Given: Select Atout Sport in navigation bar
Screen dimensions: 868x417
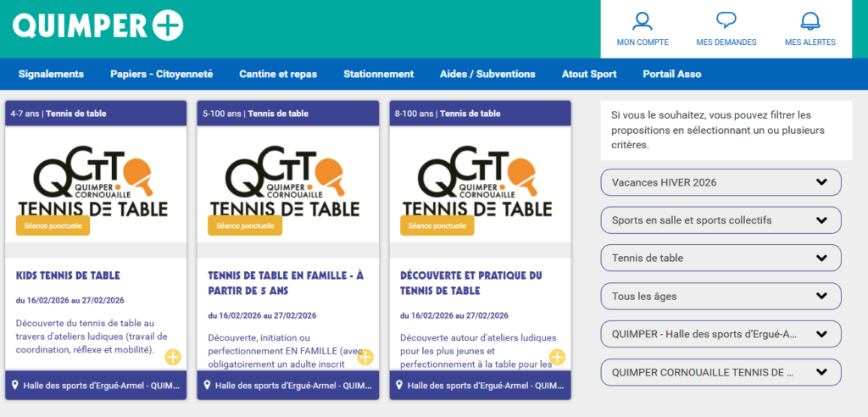Looking at the screenshot, I should [589, 74].
